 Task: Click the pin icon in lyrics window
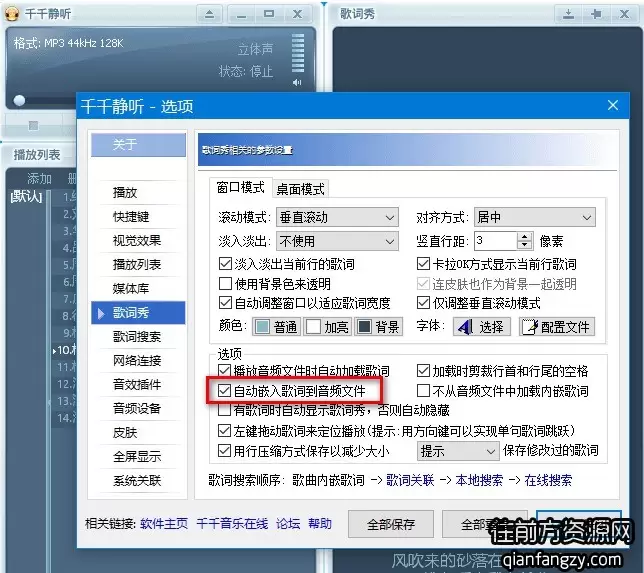coord(596,14)
